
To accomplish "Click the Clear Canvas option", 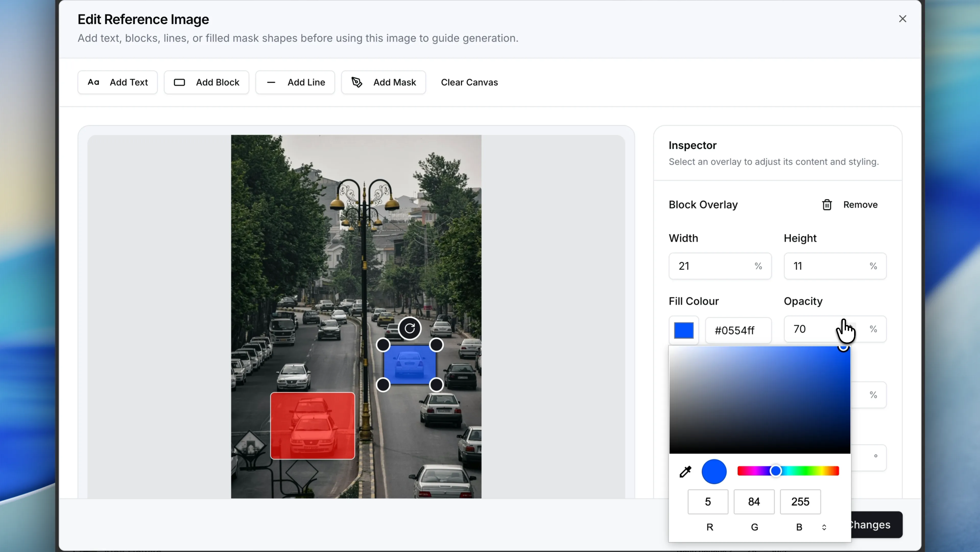I will point(470,82).
